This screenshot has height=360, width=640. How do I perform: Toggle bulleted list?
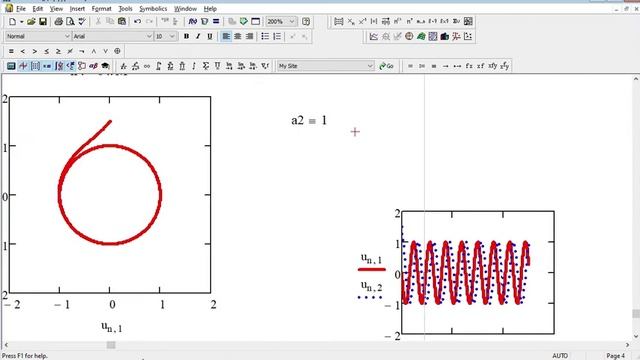coord(265,36)
